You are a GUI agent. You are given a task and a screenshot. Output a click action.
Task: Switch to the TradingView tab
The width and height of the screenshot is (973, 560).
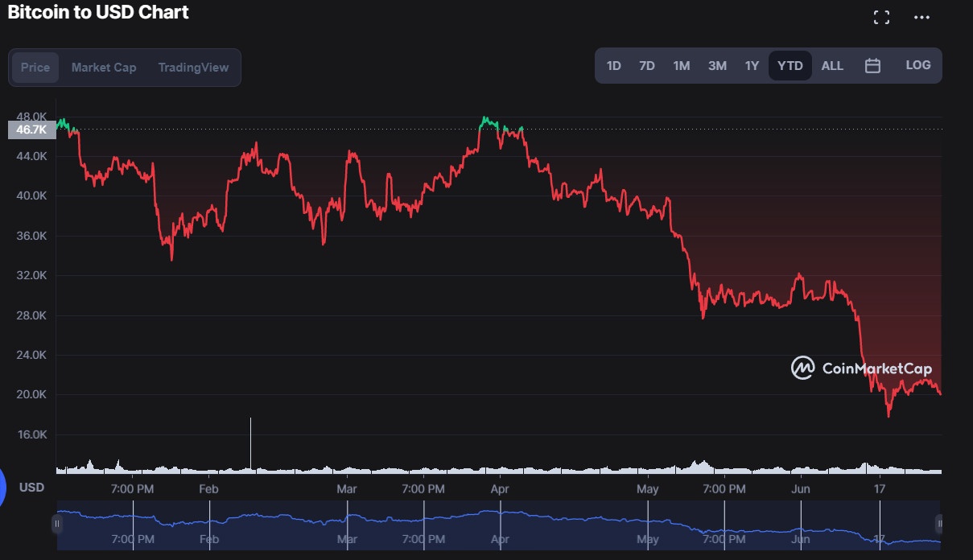(x=193, y=68)
